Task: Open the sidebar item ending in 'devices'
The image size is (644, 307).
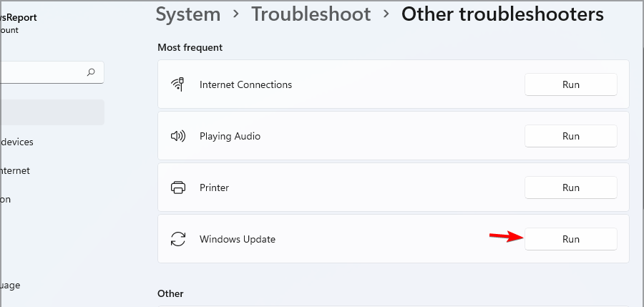Action: pyautogui.click(x=17, y=142)
